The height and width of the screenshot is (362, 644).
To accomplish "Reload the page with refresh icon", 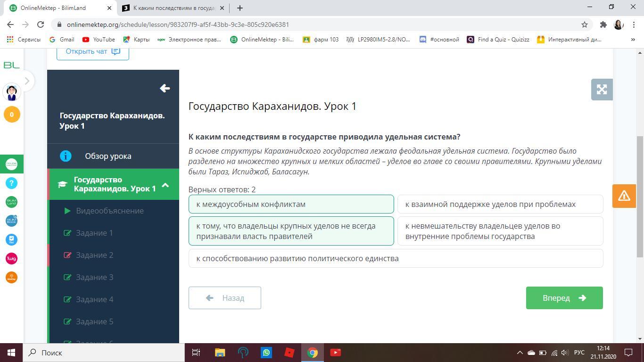I will 41,25.
